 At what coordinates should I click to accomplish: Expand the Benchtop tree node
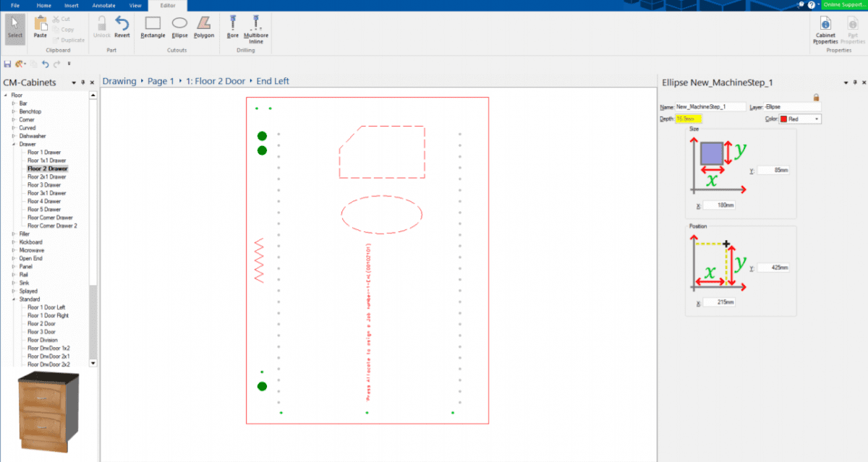click(x=14, y=111)
